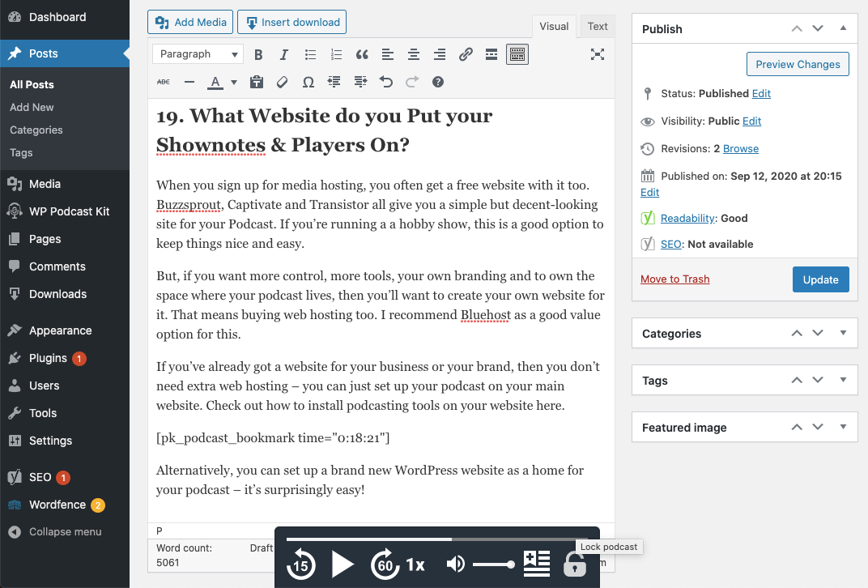Viewport: 868px width, 588px height.
Task: Open distraction-free fullscreen writing mode
Action: pos(598,54)
